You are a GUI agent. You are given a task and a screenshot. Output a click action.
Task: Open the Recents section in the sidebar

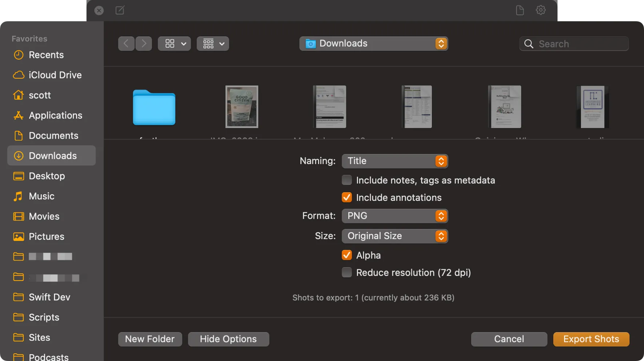tap(46, 55)
